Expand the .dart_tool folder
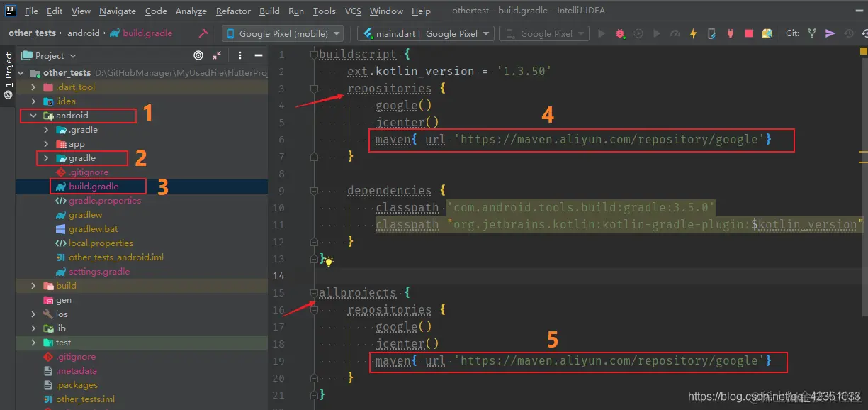 click(x=33, y=87)
